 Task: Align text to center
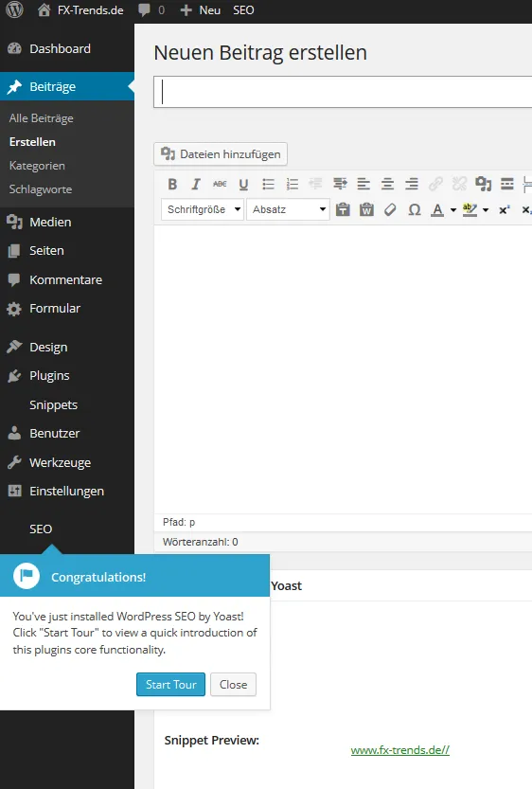(387, 184)
